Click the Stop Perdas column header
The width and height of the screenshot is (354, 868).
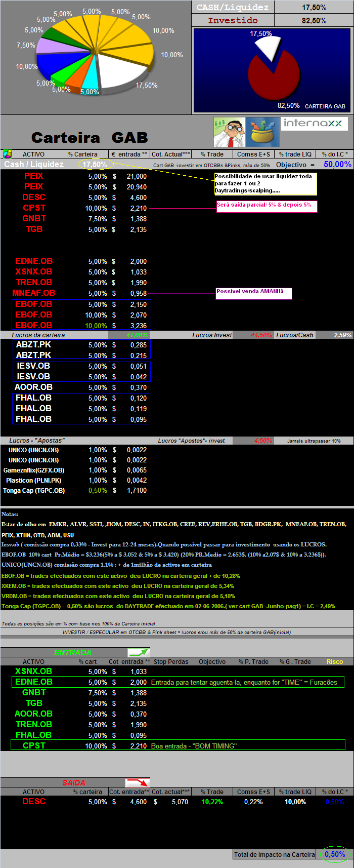(171, 661)
